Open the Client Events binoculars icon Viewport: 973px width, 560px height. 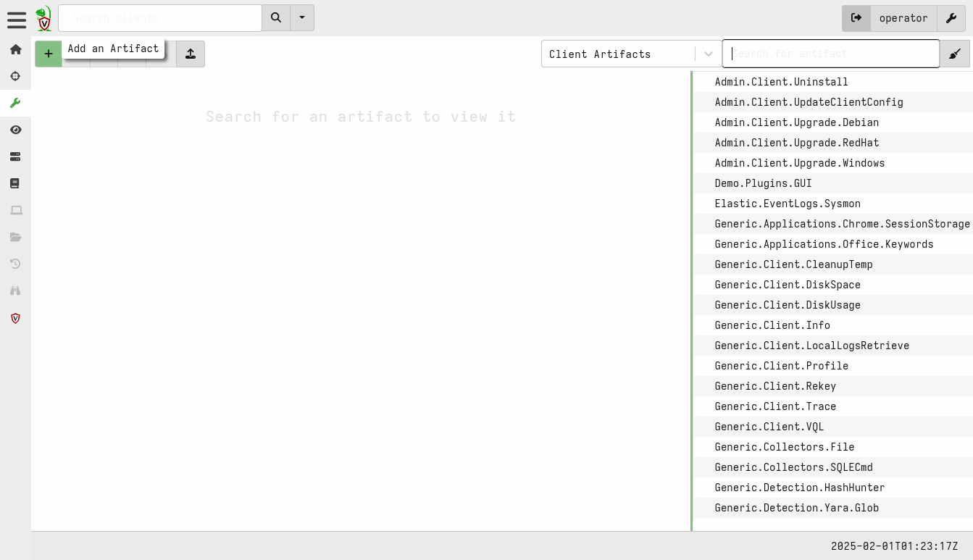[15, 291]
